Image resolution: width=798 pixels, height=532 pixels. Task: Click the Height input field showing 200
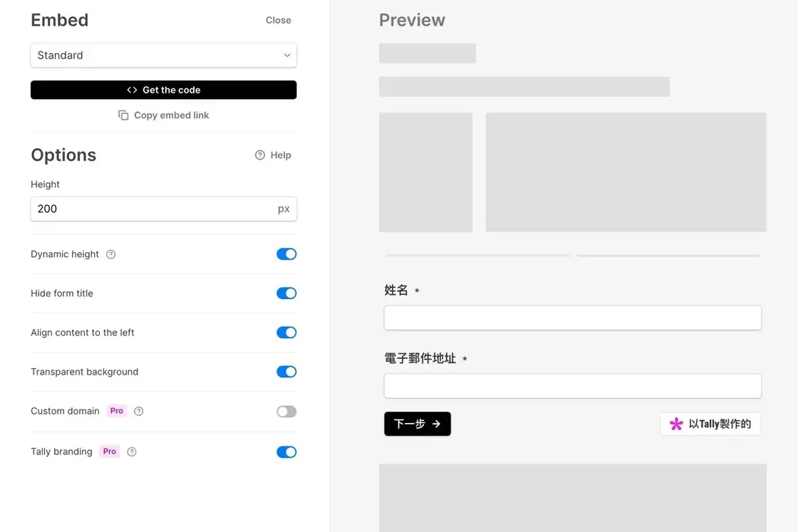[163, 209]
